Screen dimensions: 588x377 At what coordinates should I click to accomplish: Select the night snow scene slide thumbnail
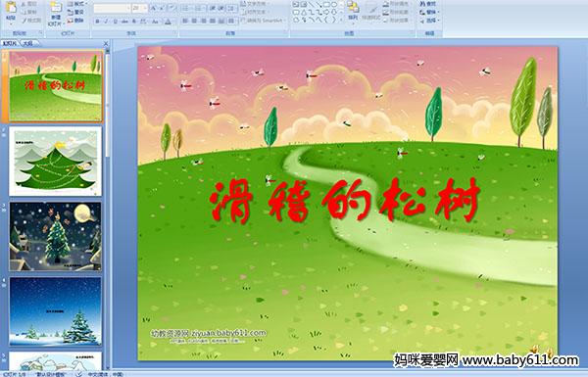point(56,236)
